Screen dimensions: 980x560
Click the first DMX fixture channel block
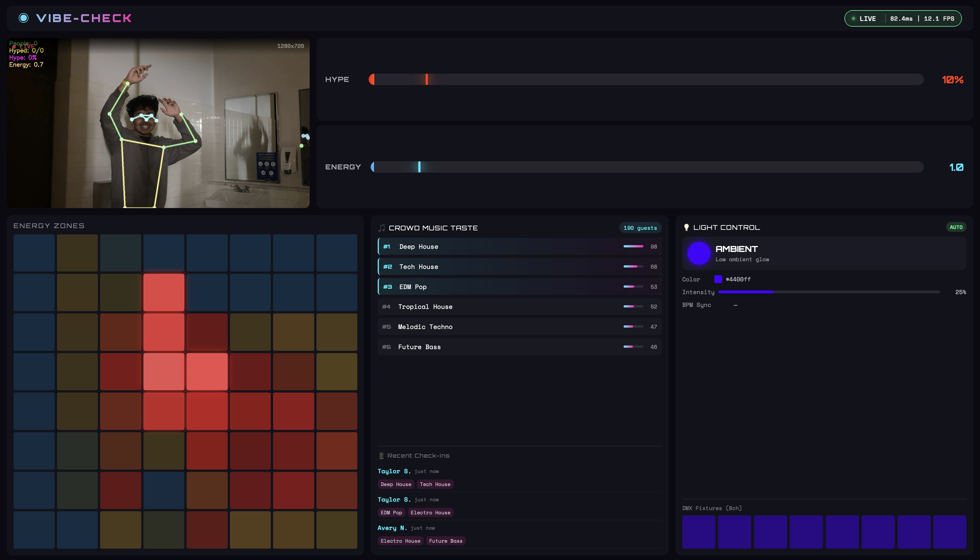pyautogui.click(x=698, y=532)
